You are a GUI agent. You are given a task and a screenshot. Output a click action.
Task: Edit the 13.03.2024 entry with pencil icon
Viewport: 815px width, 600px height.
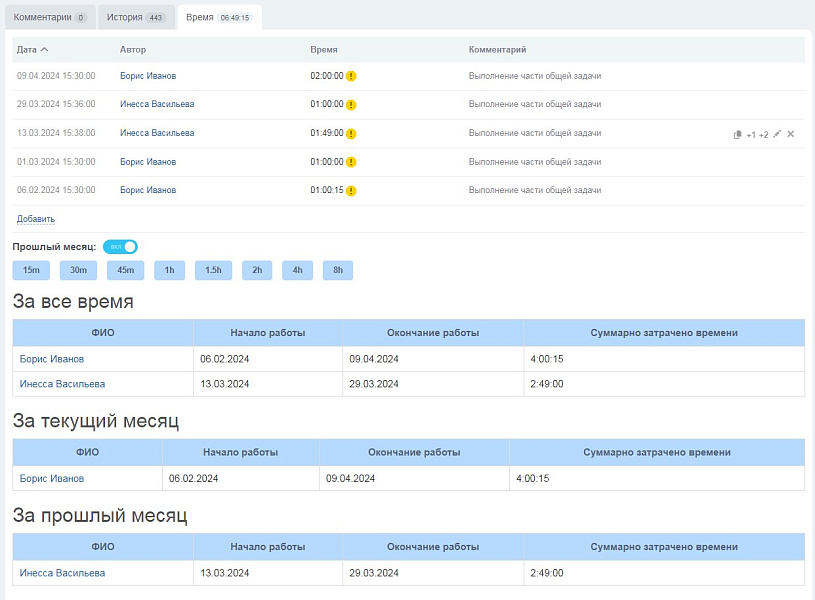(x=777, y=134)
